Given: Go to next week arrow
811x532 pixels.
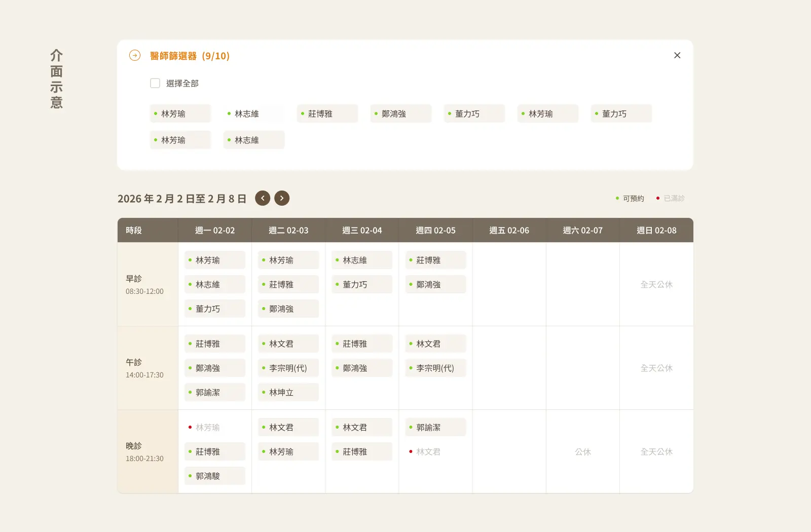Looking at the screenshot, I should [x=282, y=198].
